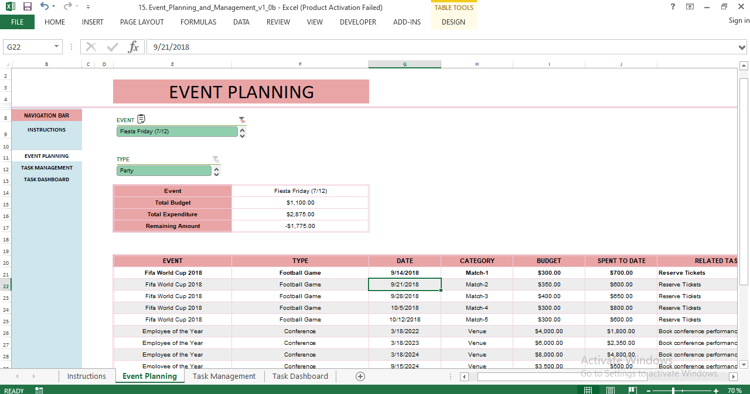Click the DATE table column header
Screen dimensions: 750x394
(x=405, y=261)
